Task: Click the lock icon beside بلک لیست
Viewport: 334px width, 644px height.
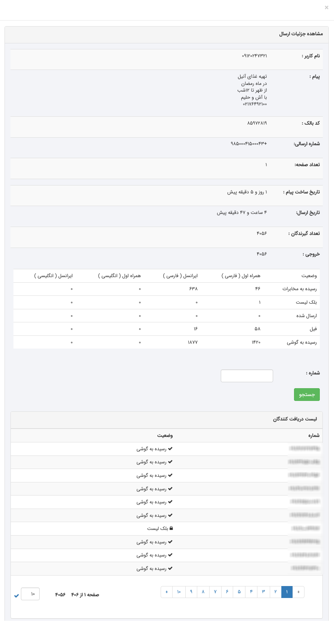Action: (x=171, y=528)
